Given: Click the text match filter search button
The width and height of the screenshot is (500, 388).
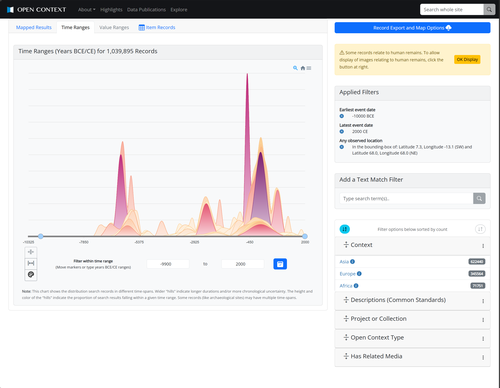Looking at the screenshot, I should coord(479,198).
